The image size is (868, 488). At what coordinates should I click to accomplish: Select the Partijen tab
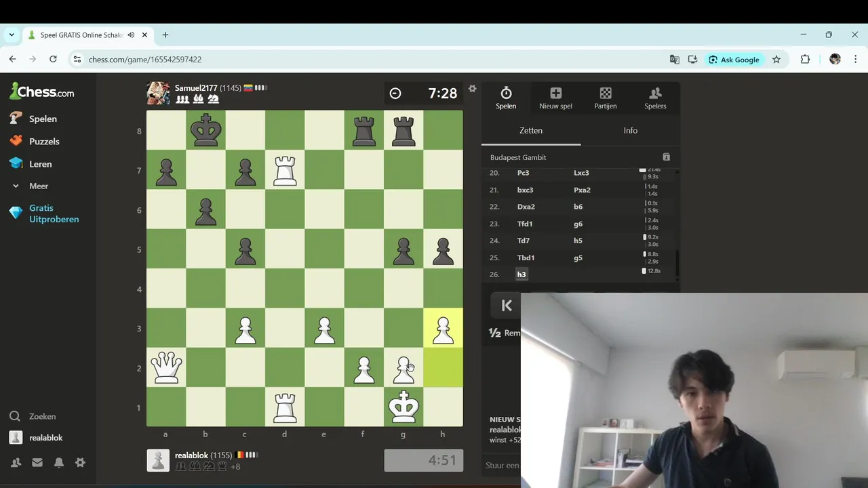[x=606, y=98]
